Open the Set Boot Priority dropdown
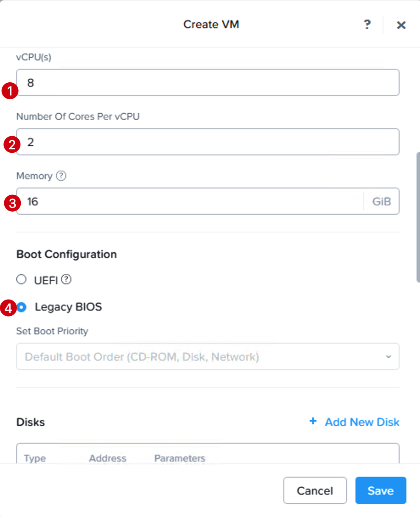420x516 pixels. pyautogui.click(x=208, y=356)
